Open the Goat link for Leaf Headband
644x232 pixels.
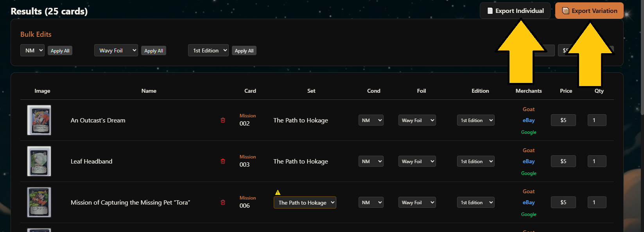(529, 150)
